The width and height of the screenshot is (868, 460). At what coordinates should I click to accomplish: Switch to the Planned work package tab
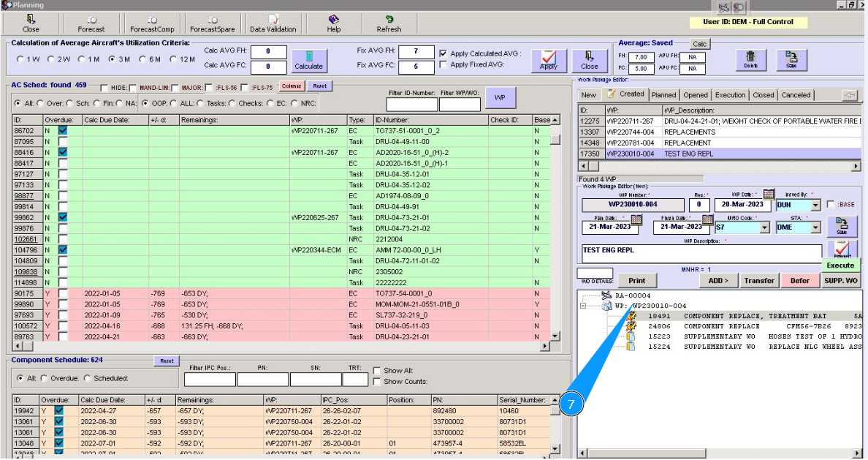pos(663,95)
